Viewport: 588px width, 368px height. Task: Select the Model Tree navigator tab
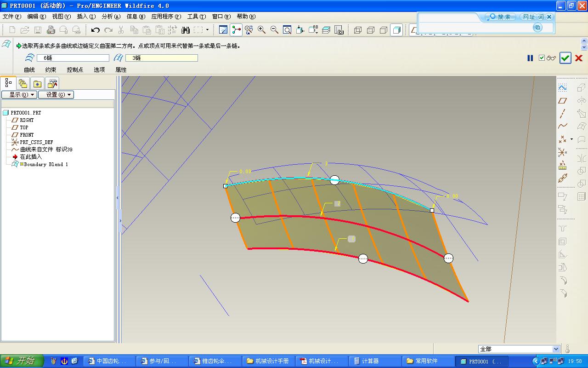click(x=8, y=83)
